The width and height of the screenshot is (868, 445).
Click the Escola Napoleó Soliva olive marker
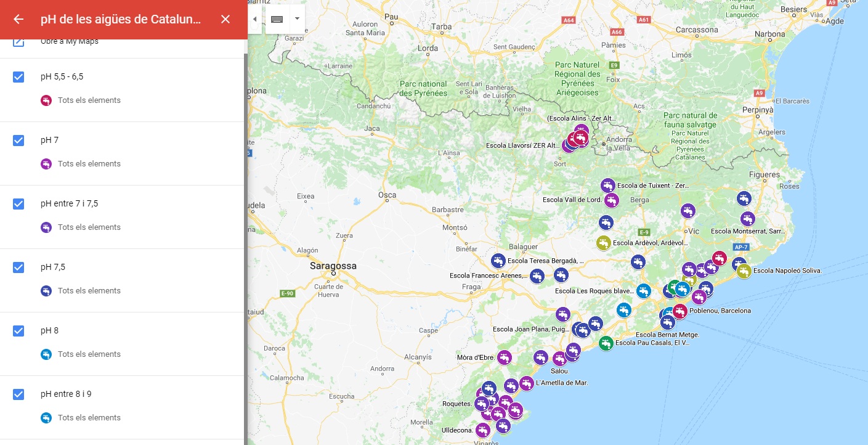coord(744,271)
